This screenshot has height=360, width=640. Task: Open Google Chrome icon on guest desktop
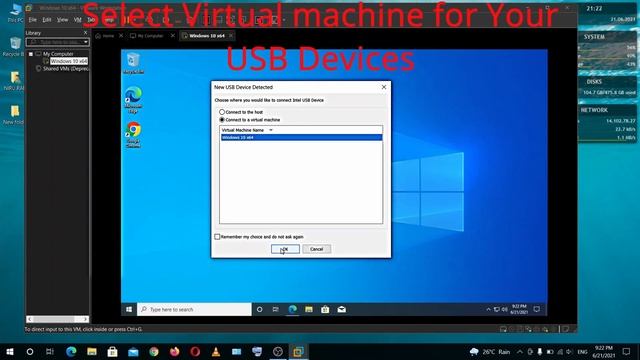pyautogui.click(x=133, y=134)
